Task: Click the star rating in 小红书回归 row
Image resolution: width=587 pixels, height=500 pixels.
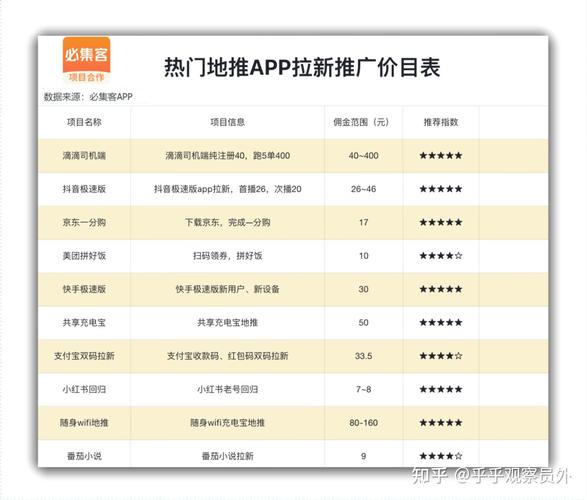Action: (x=441, y=390)
